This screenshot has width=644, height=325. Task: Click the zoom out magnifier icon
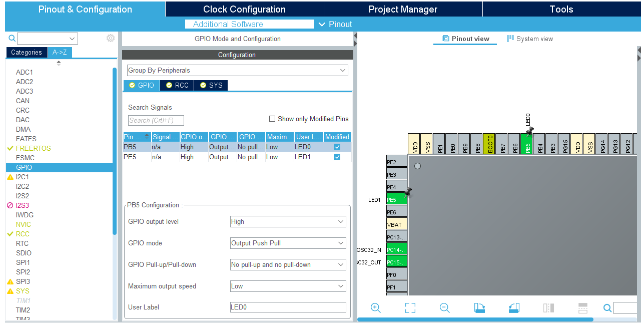click(x=445, y=308)
